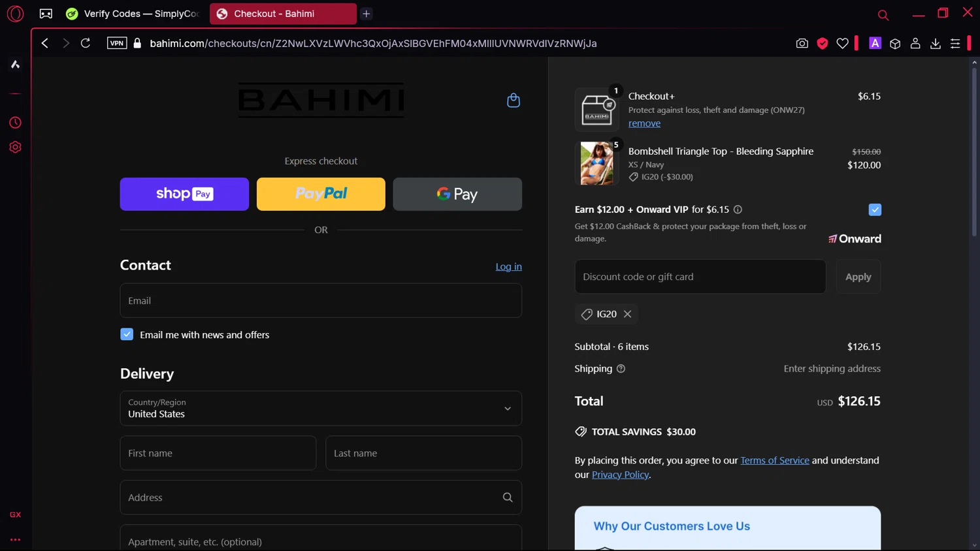This screenshot has height=551, width=980.
Task: Open the purple Aria extension icon
Action: (875, 43)
